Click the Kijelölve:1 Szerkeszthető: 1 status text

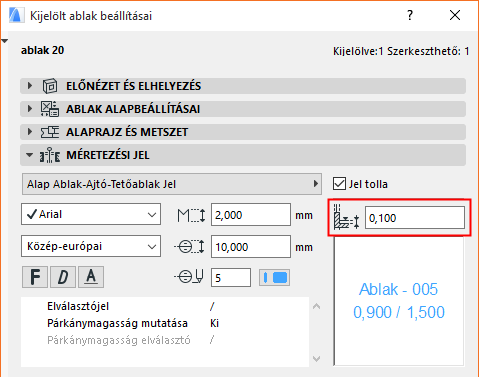[x=401, y=51]
